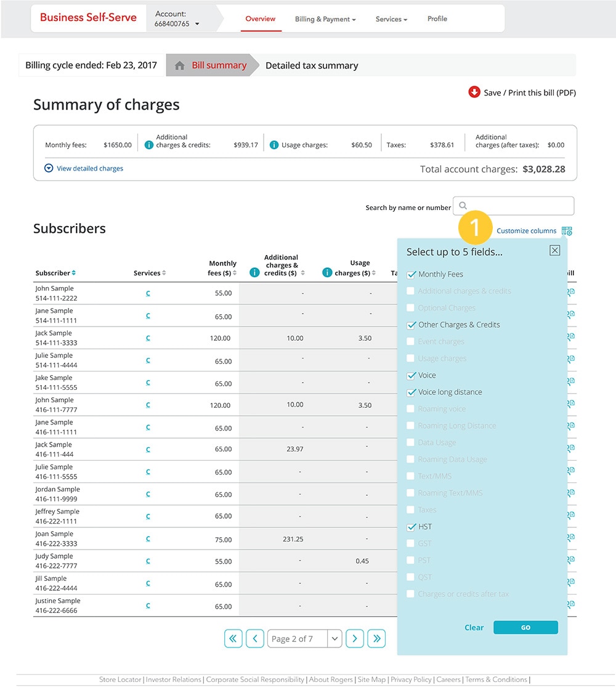616x690 pixels.
Task: Click the search by name or number field
Action: (514, 206)
